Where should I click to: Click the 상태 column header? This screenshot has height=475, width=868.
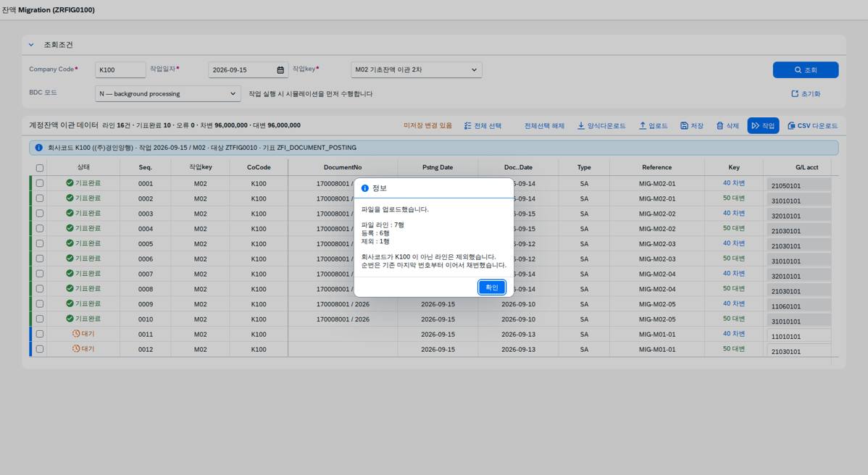tap(83, 167)
